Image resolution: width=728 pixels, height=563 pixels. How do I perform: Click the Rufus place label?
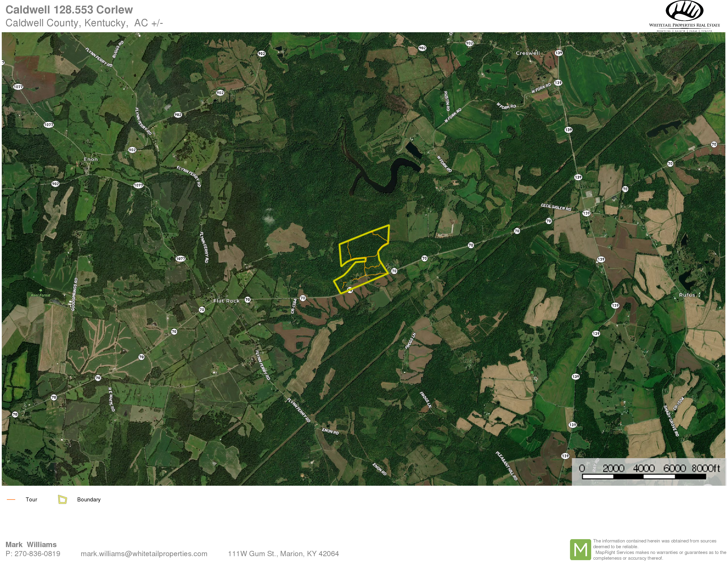pos(687,295)
